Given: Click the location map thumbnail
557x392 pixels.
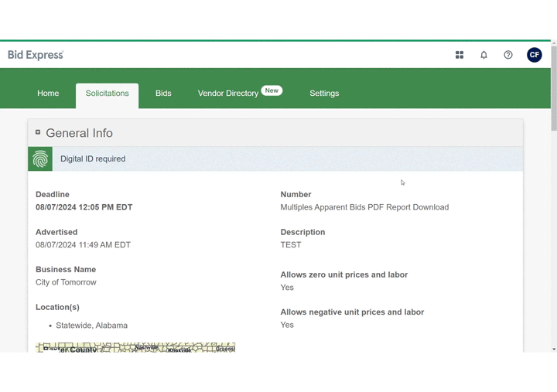Looking at the screenshot, I should coord(135,348).
